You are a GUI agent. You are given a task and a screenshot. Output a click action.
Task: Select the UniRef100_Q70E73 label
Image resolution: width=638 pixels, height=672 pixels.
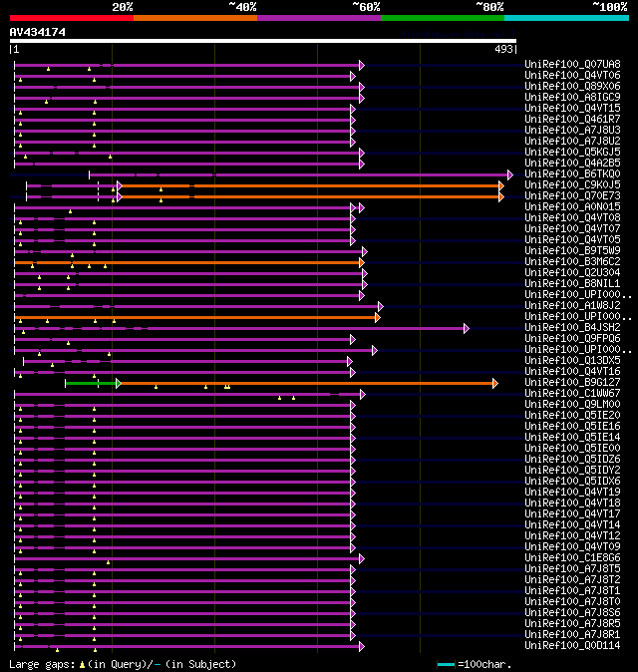(x=572, y=195)
